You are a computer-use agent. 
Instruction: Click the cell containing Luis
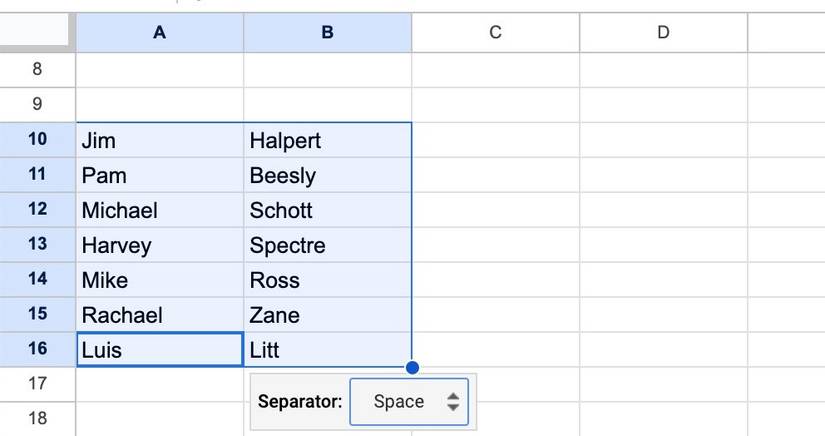pyautogui.click(x=159, y=350)
